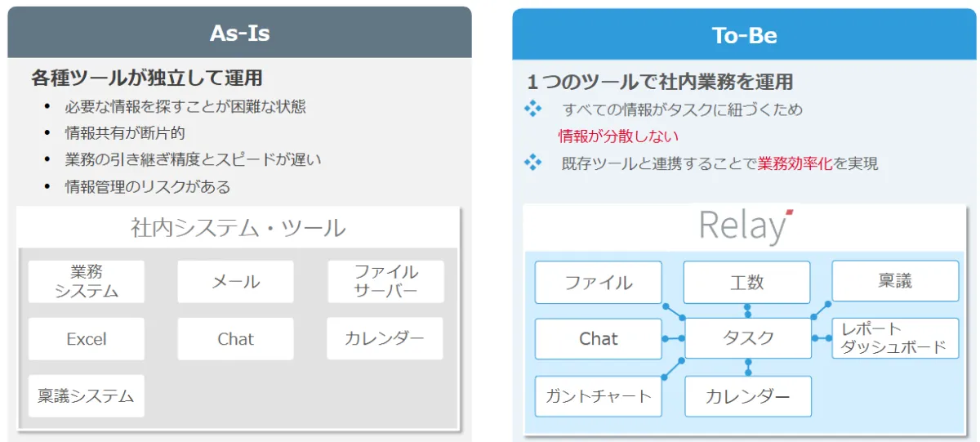Viewport: 980px width, 442px height.
Task: Click the カレンダー box in the To-Be panel
Action: (748, 397)
